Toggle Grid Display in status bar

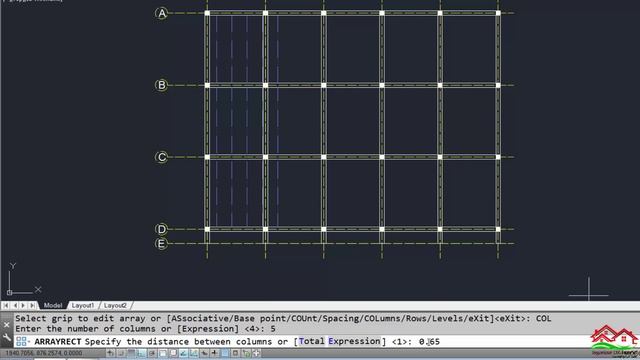tap(131, 353)
